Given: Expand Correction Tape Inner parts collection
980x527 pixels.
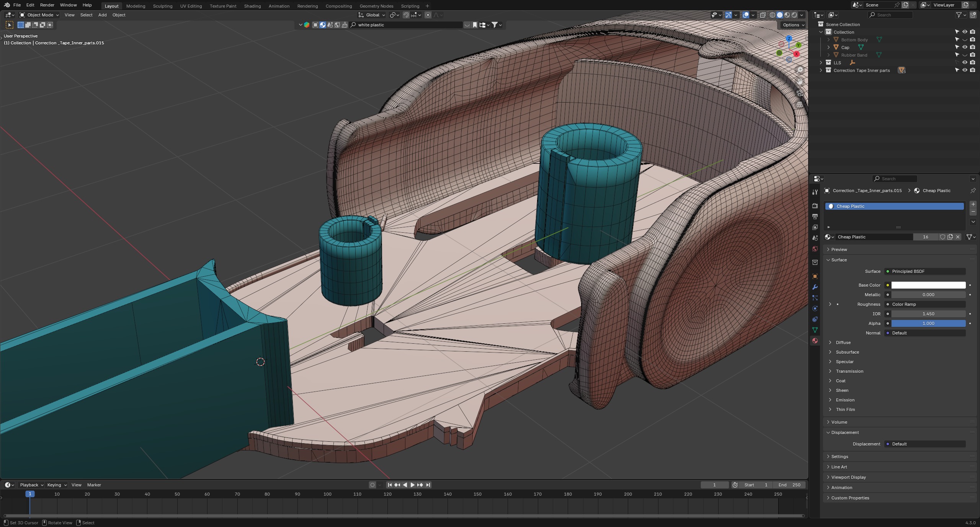Looking at the screenshot, I should pos(821,70).
